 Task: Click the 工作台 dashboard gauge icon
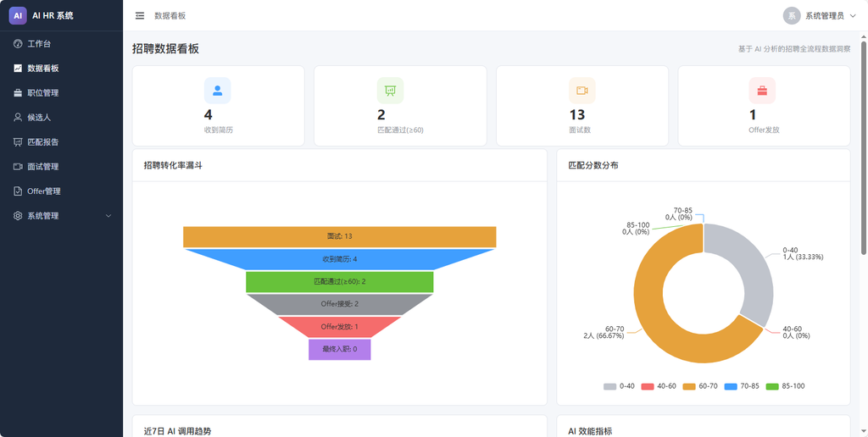coord(18,44)
